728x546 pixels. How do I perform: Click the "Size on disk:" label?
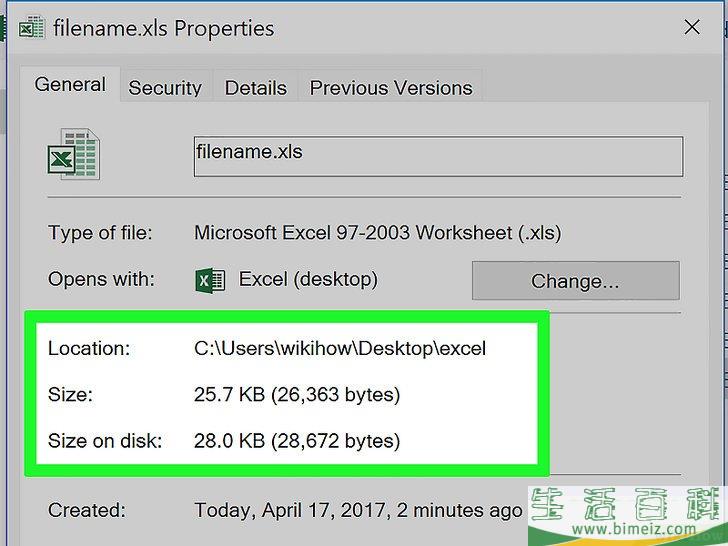[104, 441]
